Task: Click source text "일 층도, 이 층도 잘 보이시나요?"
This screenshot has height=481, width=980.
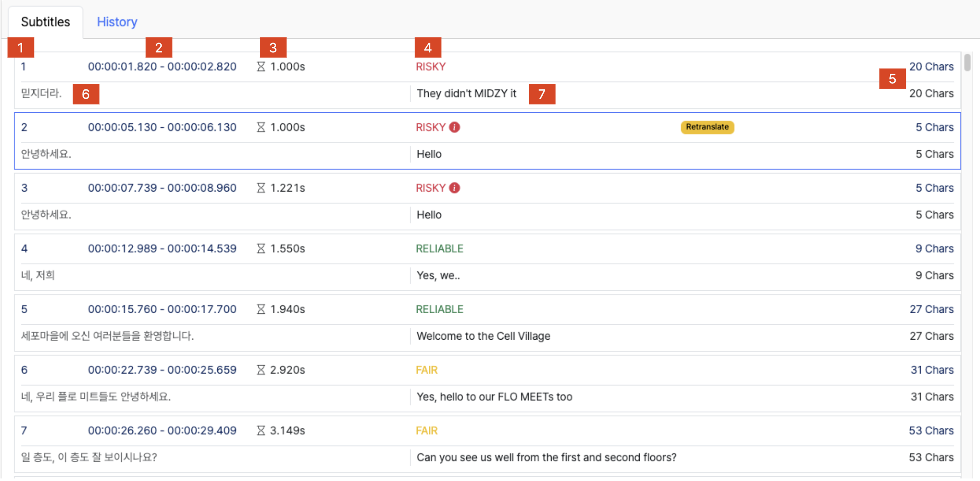Action: (x=89, y=457)
